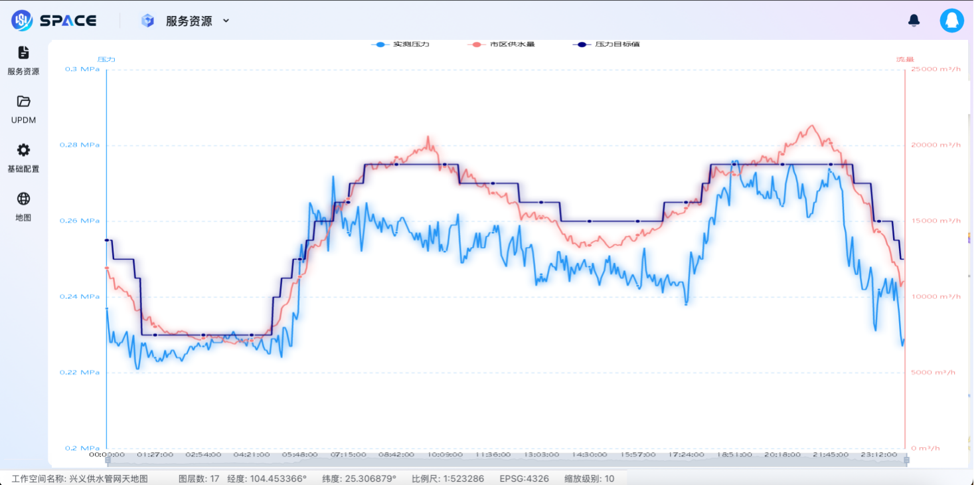Click the 兴义供水管网天地图 workspace name
The image size is (980, 485).
click(108, 478)
